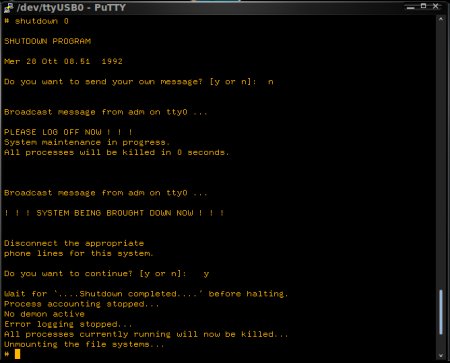This screenshot has height=363, width=450.
Task: Click 'Error logging stopped...' line
Action: 68,324
